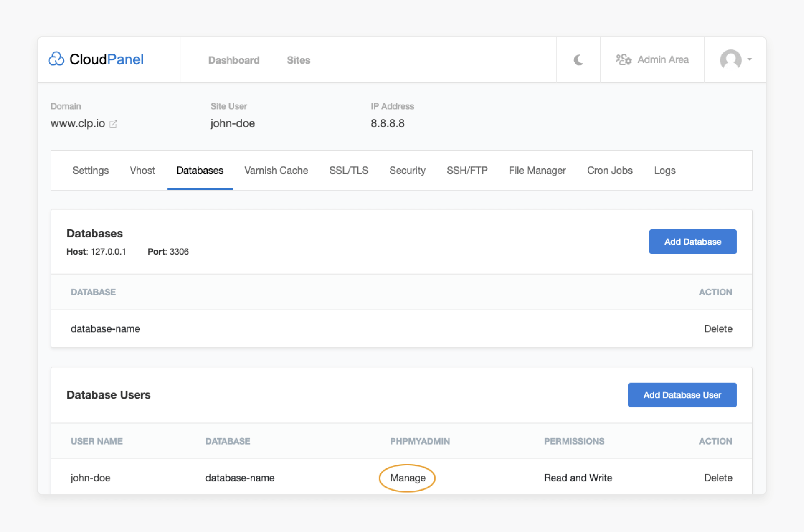804x532 pixels.
Task: Click the Read and Write permissions value
Action: 578,478
